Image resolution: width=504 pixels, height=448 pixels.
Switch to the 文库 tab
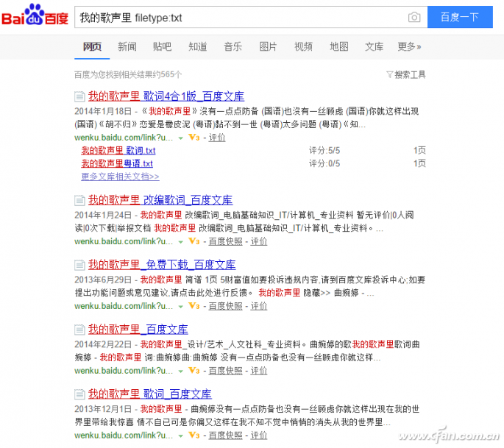tap(375, 47)
